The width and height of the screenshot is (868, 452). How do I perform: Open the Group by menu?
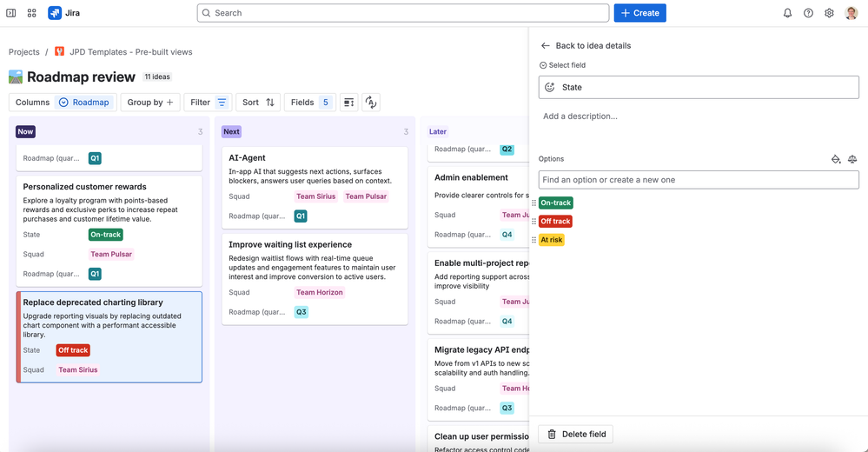coord(150,103)
